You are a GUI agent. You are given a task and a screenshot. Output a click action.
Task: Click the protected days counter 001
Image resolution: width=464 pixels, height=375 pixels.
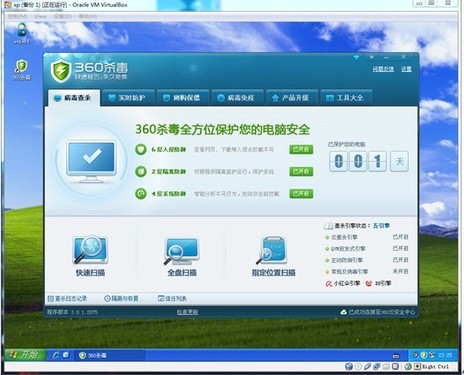click(x=358, y=161)
